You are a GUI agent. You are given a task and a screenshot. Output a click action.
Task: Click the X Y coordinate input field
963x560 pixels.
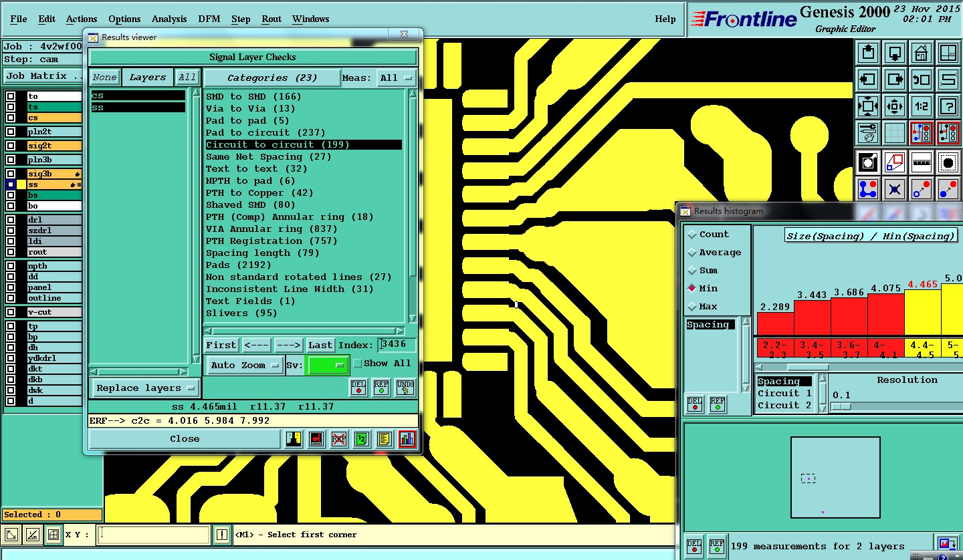[x=154, y=535]
